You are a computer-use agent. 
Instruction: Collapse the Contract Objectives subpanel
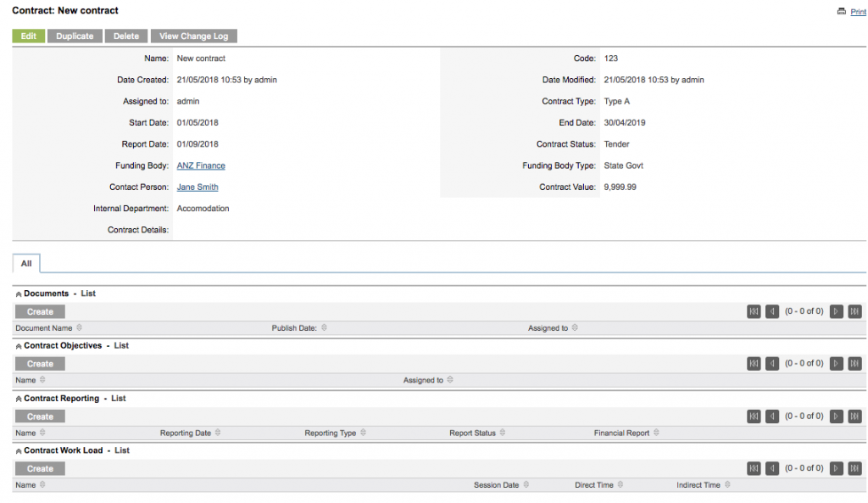(19, 346)
